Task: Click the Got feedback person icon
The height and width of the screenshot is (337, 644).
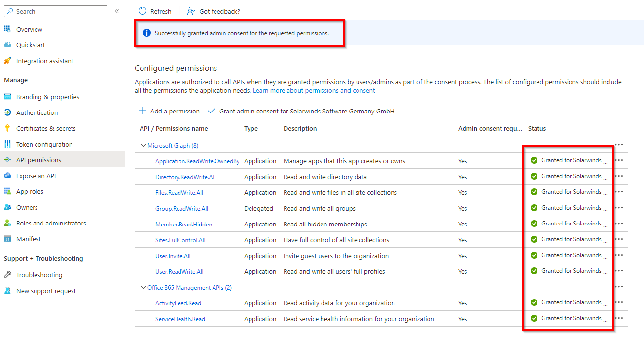Action: (x=191, y=11)
